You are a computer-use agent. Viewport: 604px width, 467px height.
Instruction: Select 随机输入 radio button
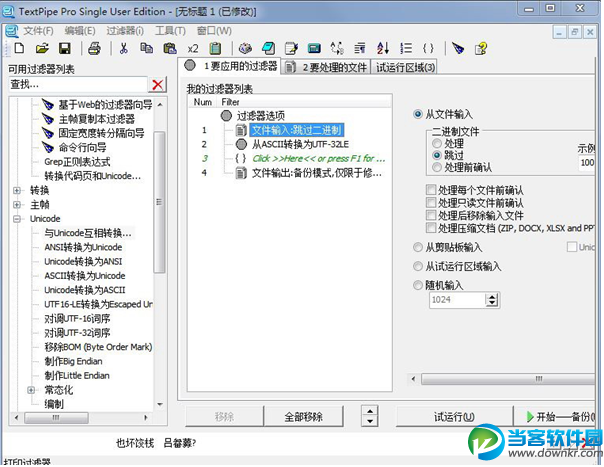[x=418, y=285]
